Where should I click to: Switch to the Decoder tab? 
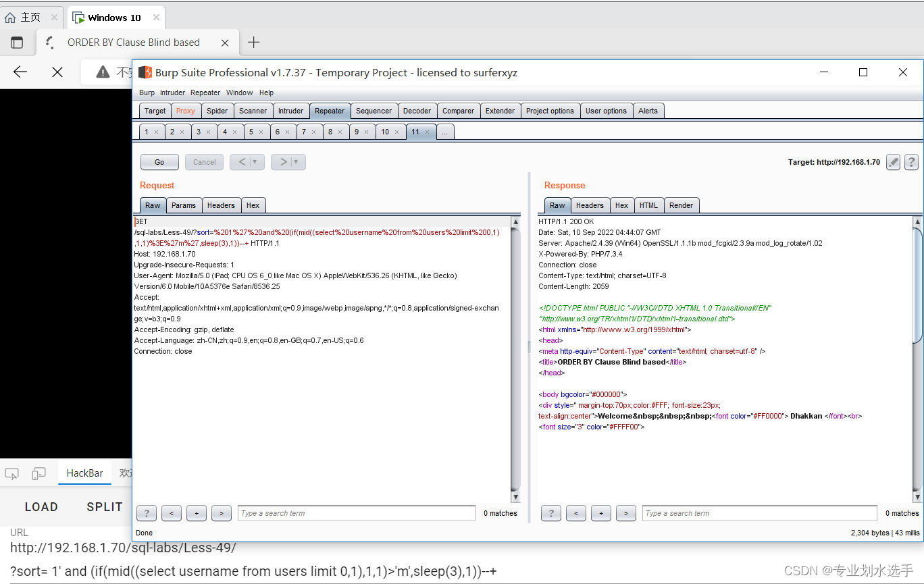tap(417, 111)
